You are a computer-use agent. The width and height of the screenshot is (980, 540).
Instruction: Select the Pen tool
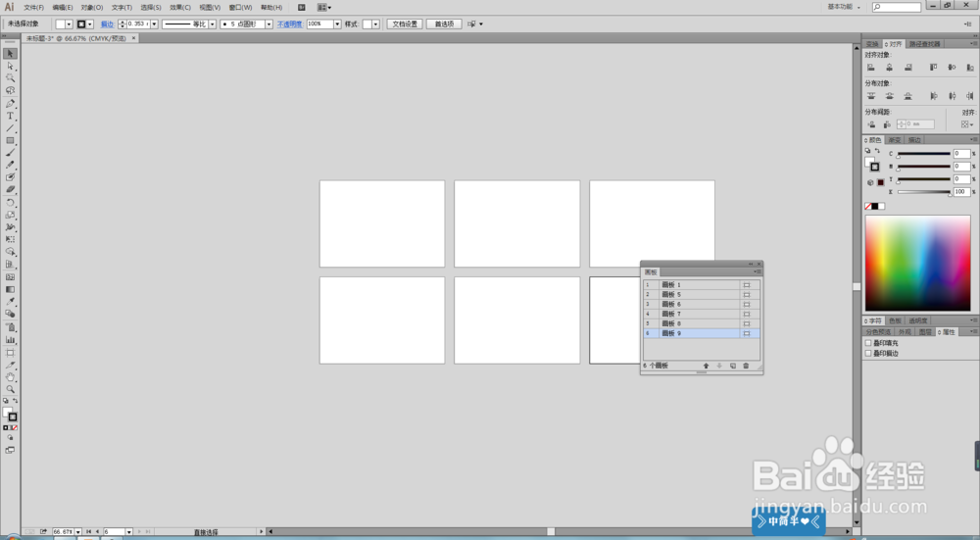tap(10, 104)
